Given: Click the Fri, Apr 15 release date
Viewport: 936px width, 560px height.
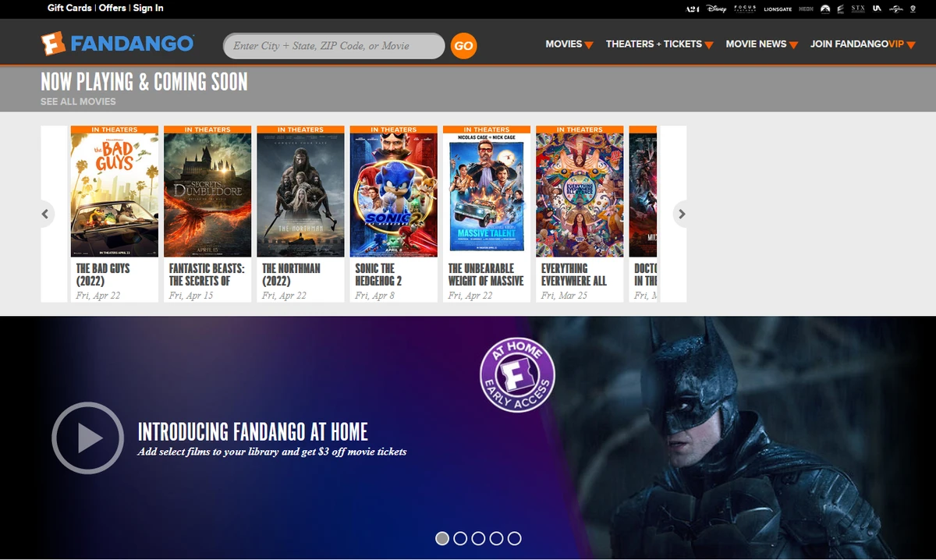Looking at the screenshot, I should pos(191,296).
